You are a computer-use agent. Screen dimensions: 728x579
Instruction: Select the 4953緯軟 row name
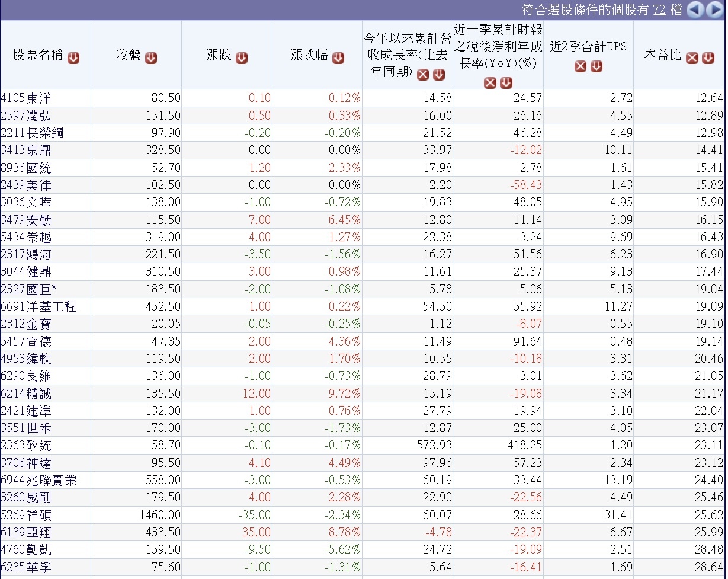pos(26,359)
